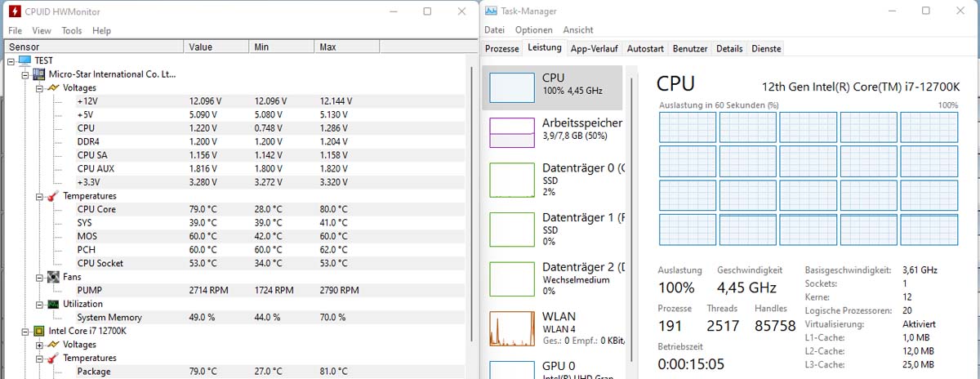Expand Voltages under Intel Core i7 12700K
The image size is (980, 379).
(x=39, y=345)
